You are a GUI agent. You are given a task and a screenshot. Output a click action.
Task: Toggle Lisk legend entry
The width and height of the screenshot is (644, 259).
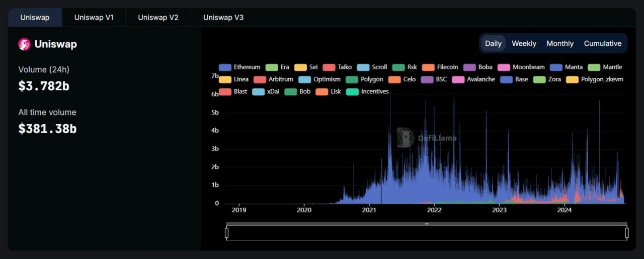(x=329, y=91)
